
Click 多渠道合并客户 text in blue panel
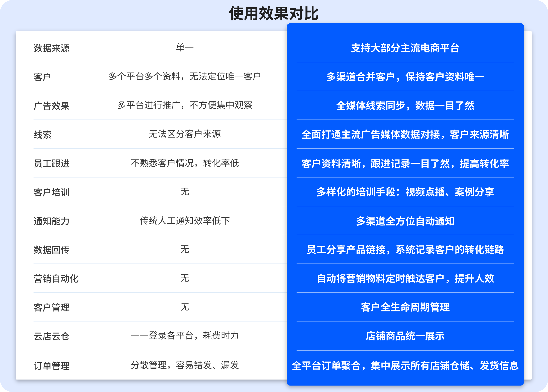pos(361,77)
